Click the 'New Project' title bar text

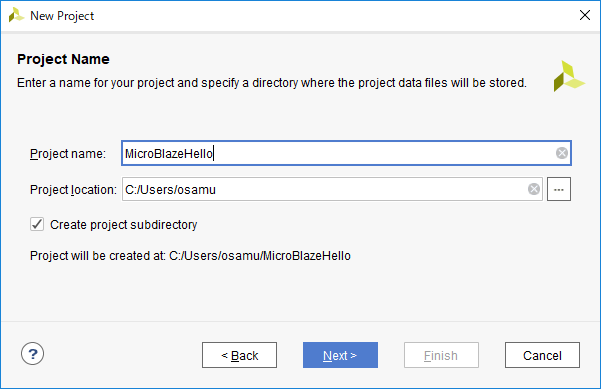tap(62, 16)
